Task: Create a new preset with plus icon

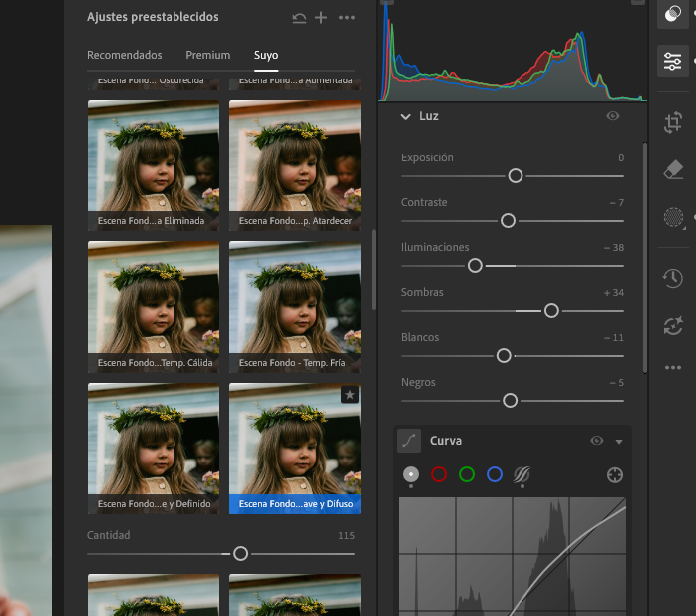Action: pyautogui.click(x=321, y=18)
